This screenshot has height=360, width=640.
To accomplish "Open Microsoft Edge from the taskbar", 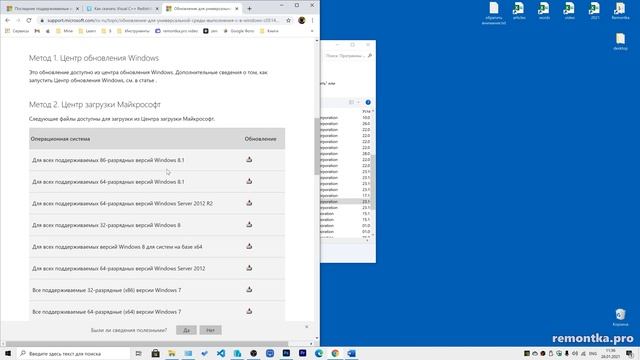I will 319,353.
